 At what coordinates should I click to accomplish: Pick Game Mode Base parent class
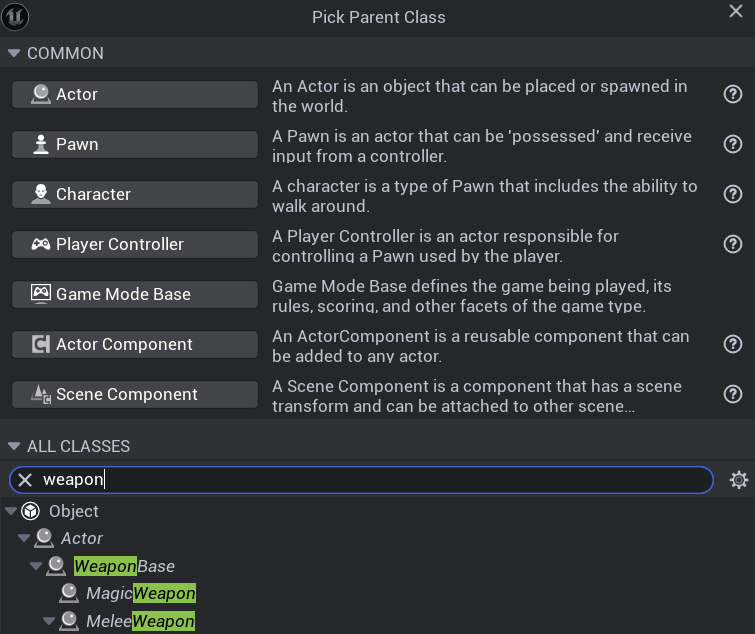tap(135, 294)
